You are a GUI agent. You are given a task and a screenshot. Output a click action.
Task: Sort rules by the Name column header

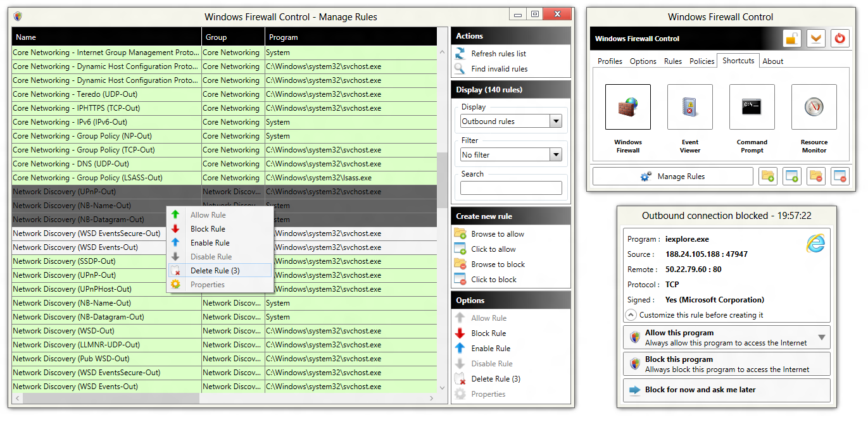tap(106, 37)
